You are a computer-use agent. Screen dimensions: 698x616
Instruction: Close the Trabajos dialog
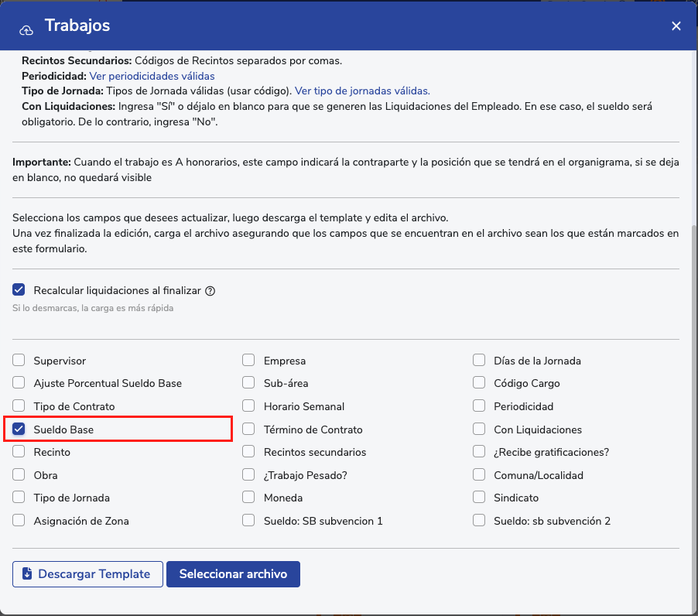676,26
